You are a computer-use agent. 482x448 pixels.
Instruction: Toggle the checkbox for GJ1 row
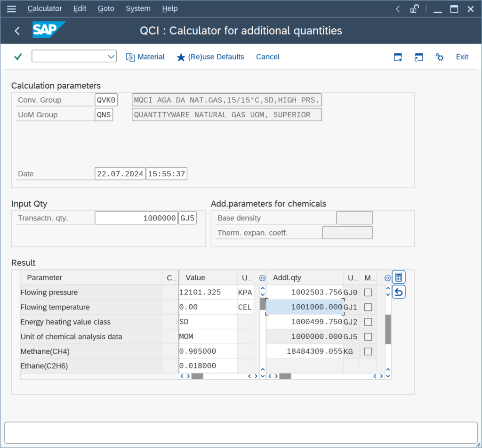(x=368, y=307)
